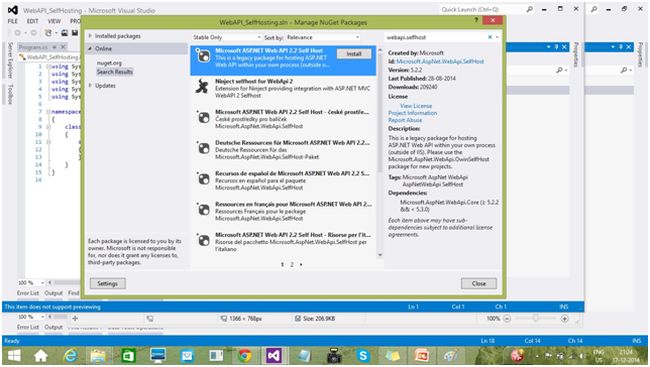Viewport: 650px width, 367px height.
Task: Open the Server Explorer side tab
Action: coord(10,60)
